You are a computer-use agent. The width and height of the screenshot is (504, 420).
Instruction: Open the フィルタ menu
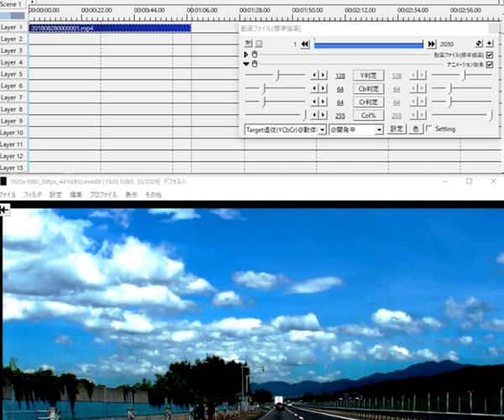pos(33,194)
